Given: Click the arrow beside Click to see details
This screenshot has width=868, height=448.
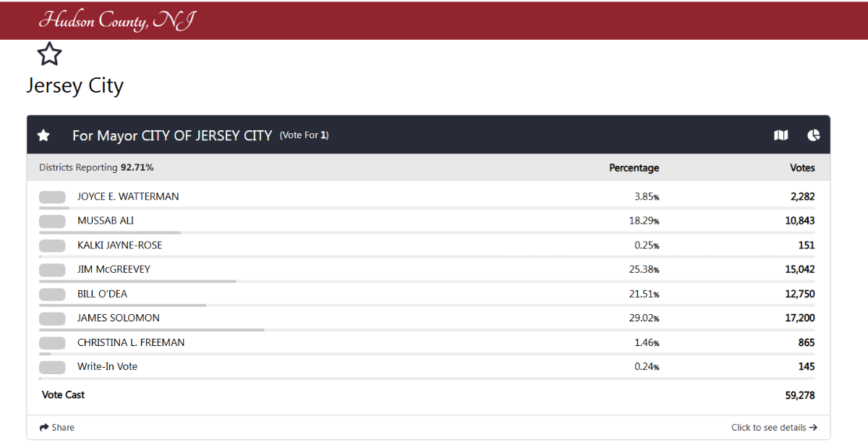Looking at the screenshot, I should (x=814, y=428).
